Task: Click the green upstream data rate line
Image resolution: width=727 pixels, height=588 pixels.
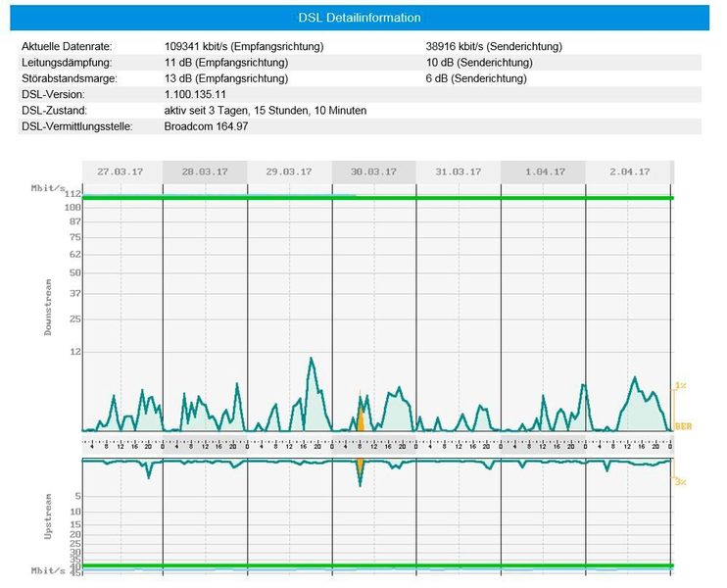Action: tap(377, 565)
